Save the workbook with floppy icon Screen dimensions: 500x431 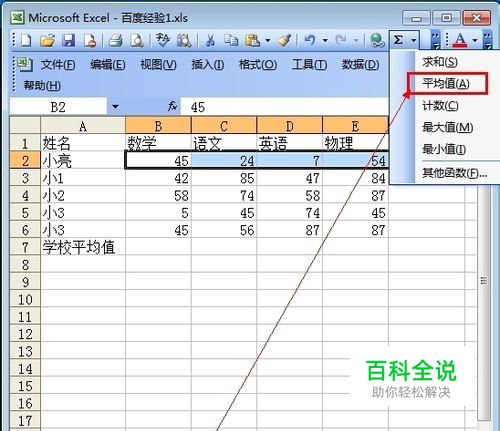click(69, 41)
